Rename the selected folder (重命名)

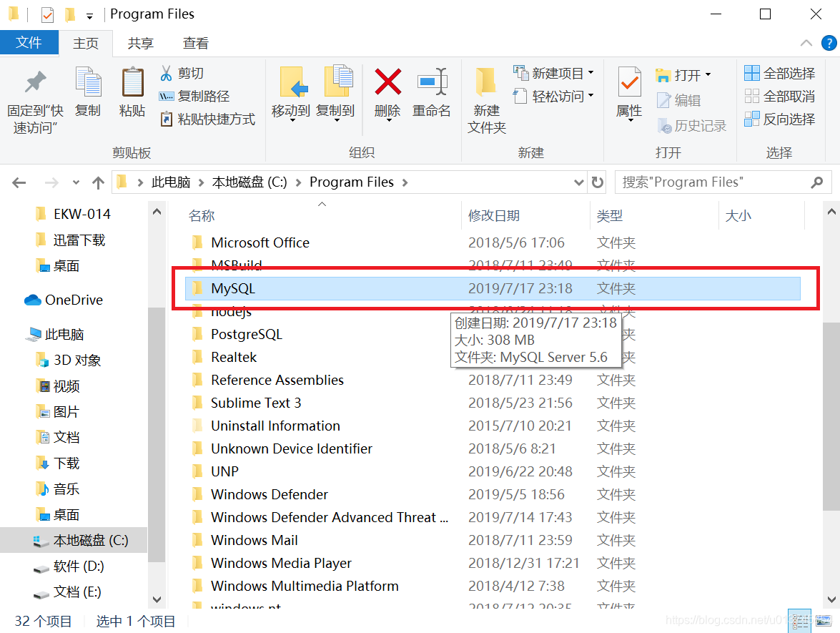point(432,92)
